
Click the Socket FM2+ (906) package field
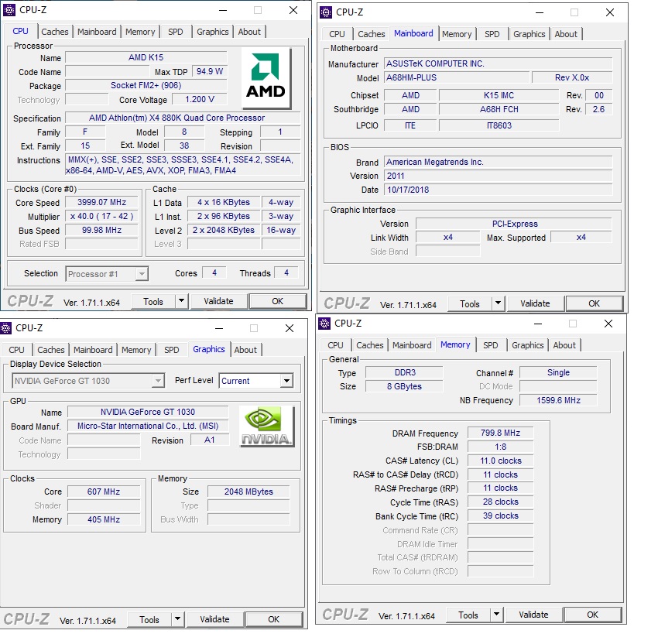click(146, 86)
